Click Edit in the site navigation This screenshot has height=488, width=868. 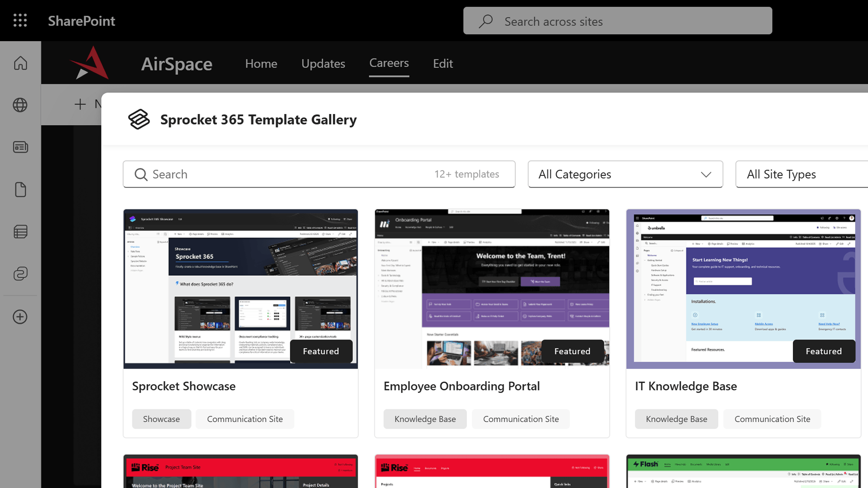(443, 64)
